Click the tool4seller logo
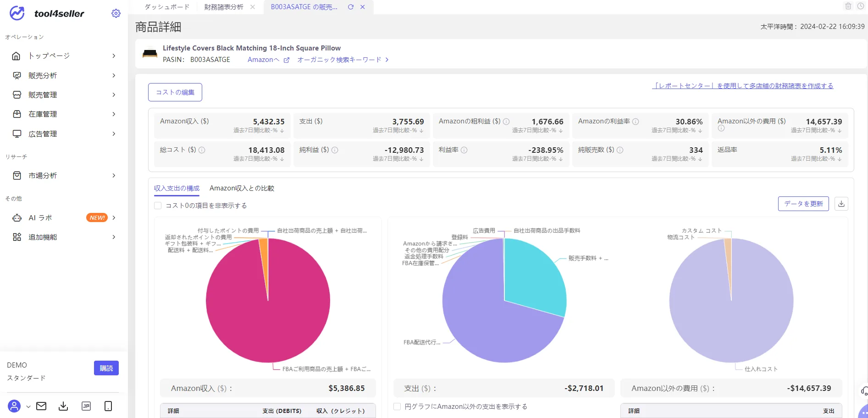 pyautogui.click(x=47, y=13)
